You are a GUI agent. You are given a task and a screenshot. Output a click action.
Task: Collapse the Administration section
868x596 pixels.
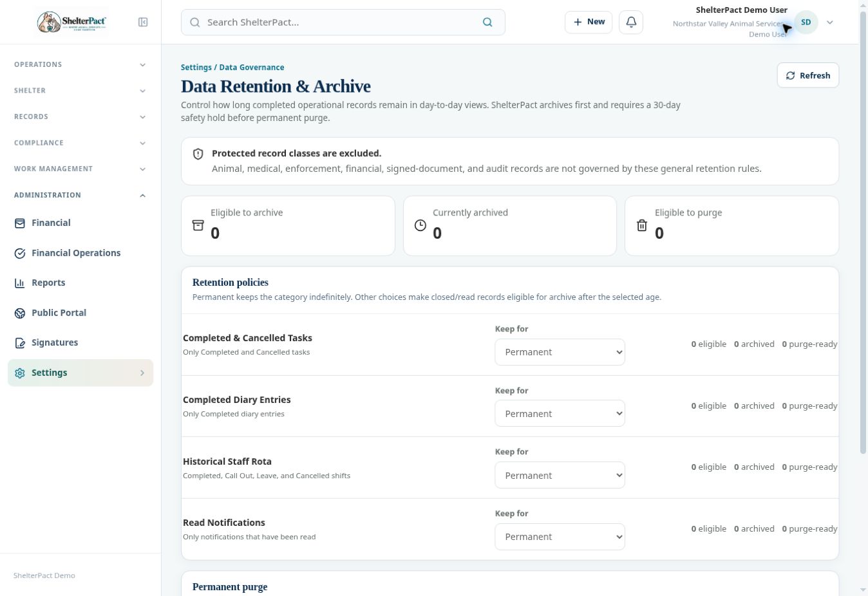click(x=80, y=195)
